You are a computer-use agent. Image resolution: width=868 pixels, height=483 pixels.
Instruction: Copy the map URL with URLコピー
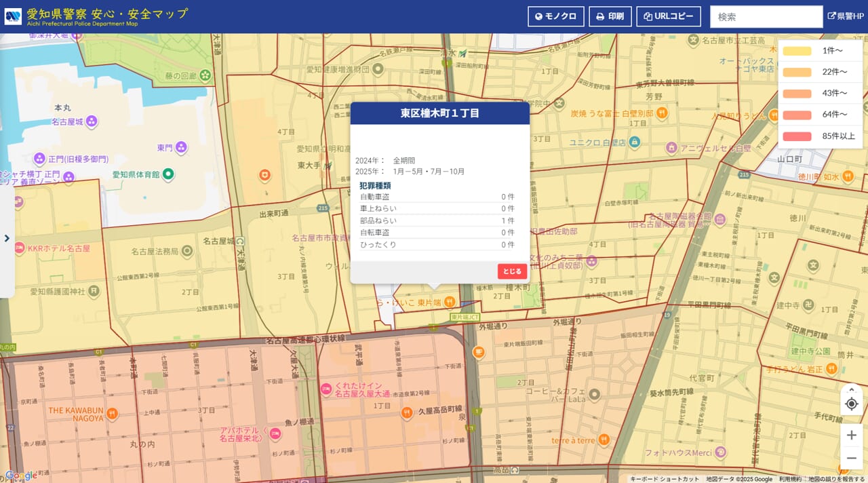point(668,17)
